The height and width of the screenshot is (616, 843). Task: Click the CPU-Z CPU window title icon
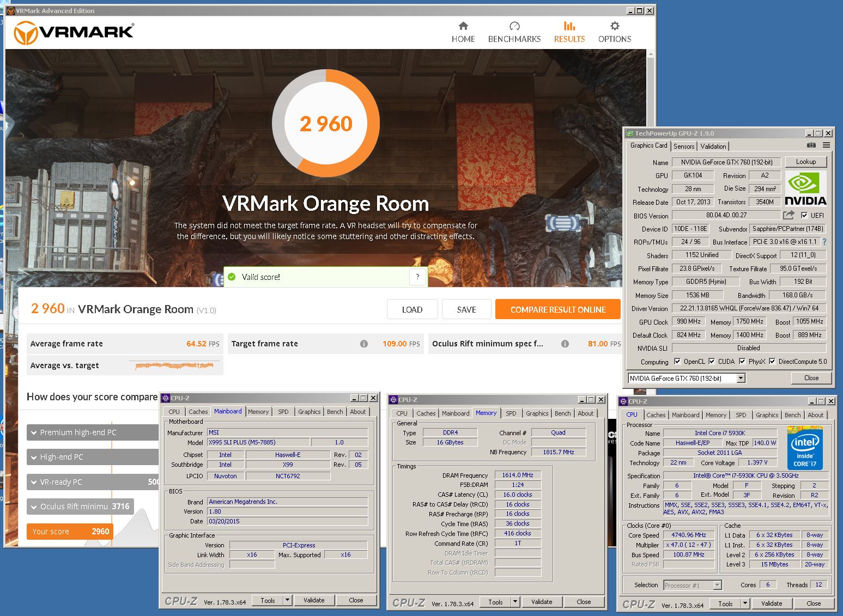pyautogui.click(x=623, y=401)
